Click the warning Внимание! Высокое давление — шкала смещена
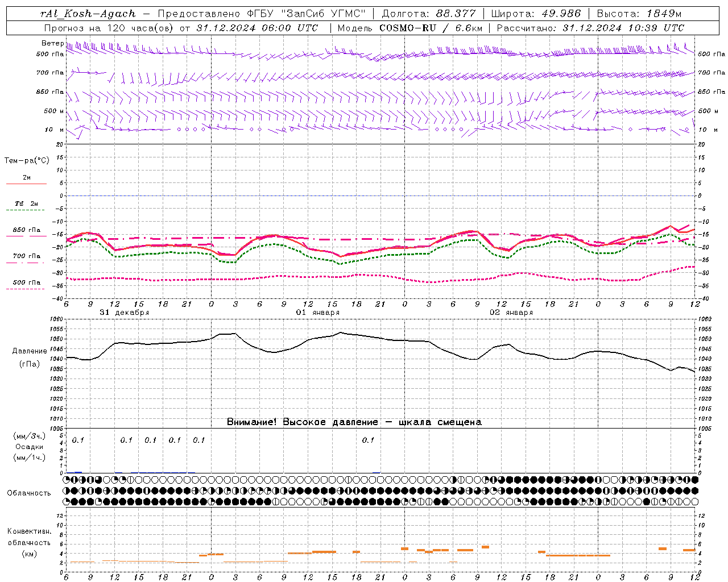The image size is (728, 582). click(x=354, y=422)
